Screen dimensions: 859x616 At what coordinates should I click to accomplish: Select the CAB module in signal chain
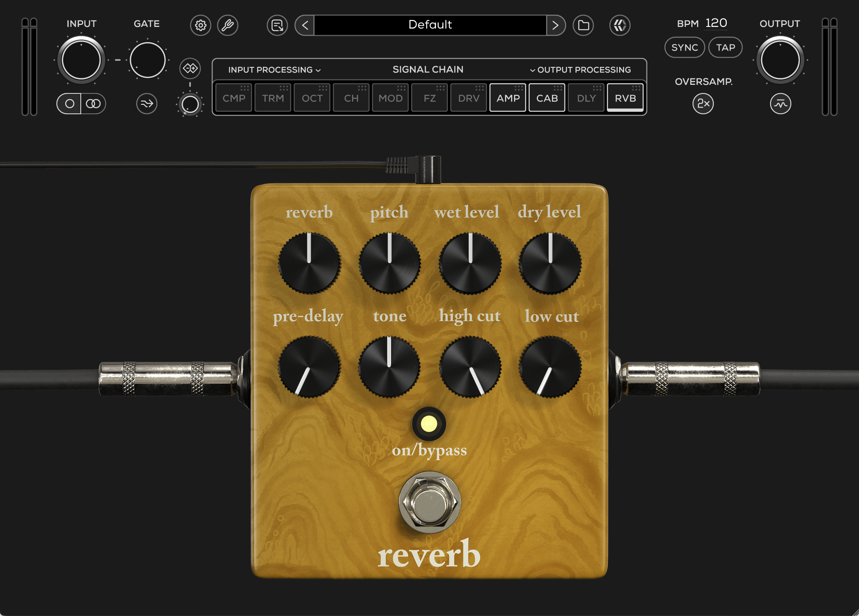[547, 98]
